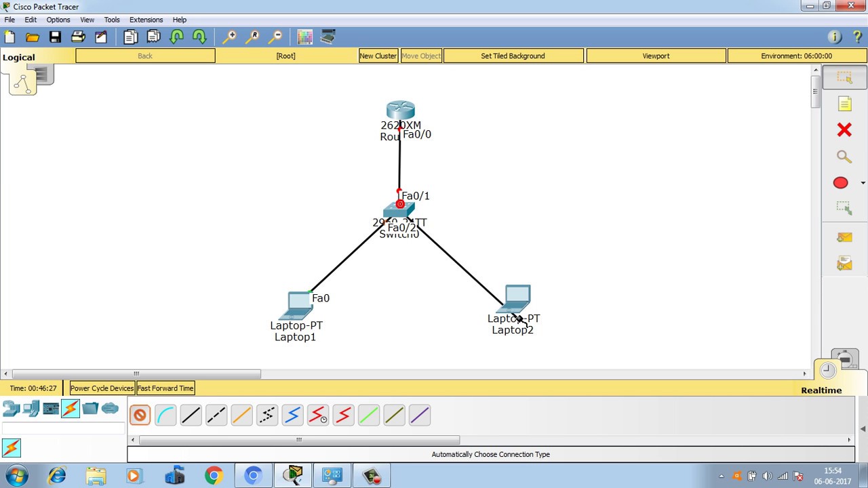This screenshot has width=868, height=488.
Task: Select Automatically Choose Connection Type
Action: (140, 415)
